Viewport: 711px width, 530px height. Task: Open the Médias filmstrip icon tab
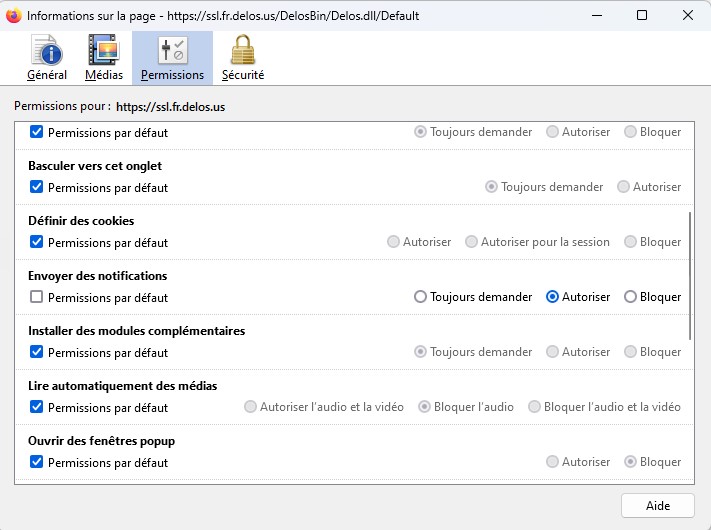[x=104, y=58]
